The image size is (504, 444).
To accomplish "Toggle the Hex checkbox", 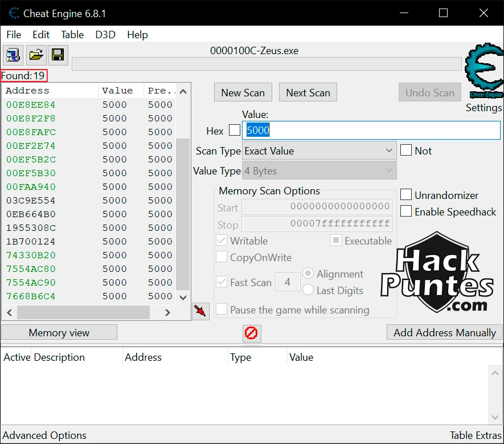I will click(234, 131).
